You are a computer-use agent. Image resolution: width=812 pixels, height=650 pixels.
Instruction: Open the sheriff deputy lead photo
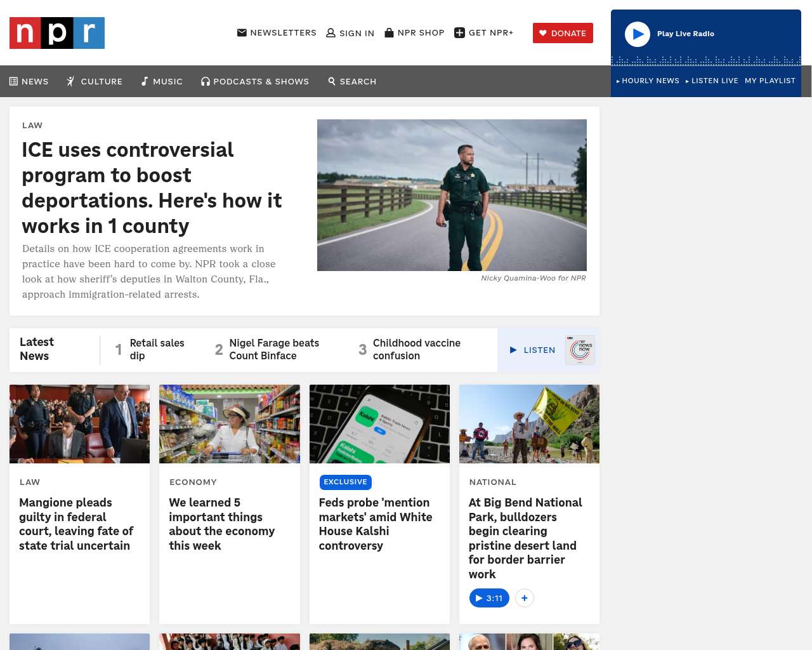[452, 195]
